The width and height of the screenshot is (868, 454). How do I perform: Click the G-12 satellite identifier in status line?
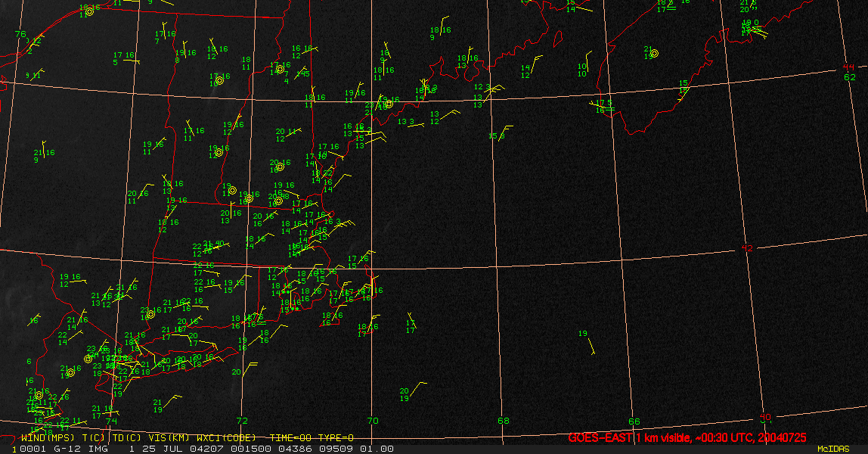tap(68, 449)
